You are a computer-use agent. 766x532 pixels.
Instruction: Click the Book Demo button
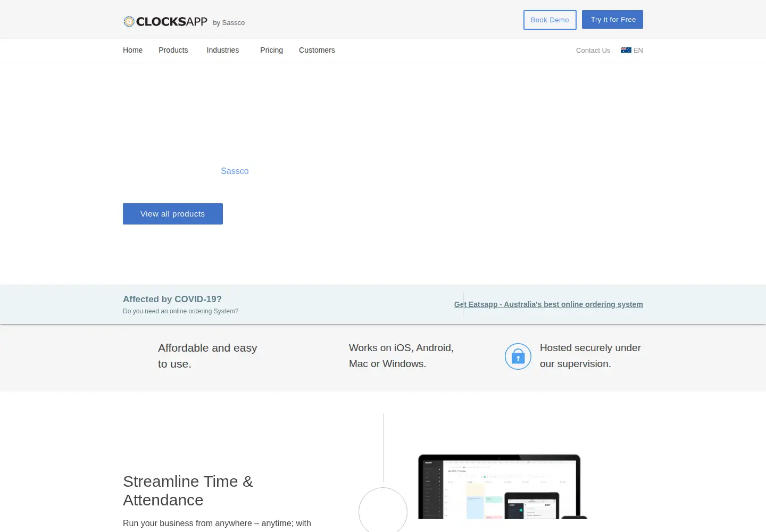550,20
